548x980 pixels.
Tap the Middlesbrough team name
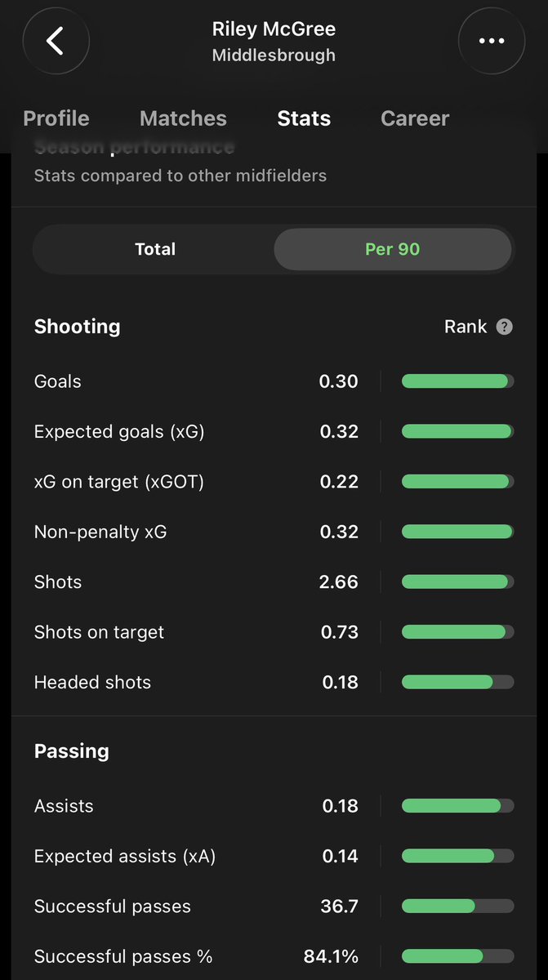point(274,56)
